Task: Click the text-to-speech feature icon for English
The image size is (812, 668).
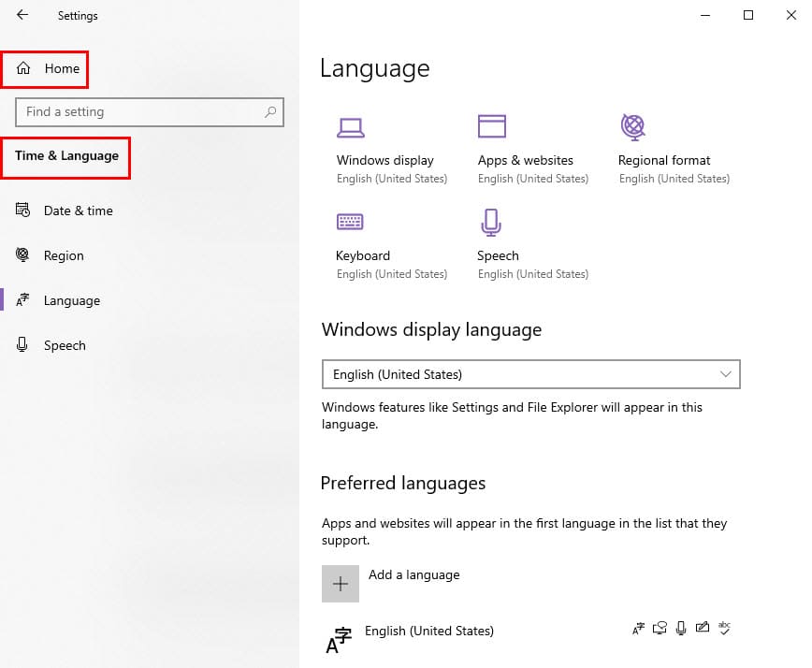Action: (660, 628)
